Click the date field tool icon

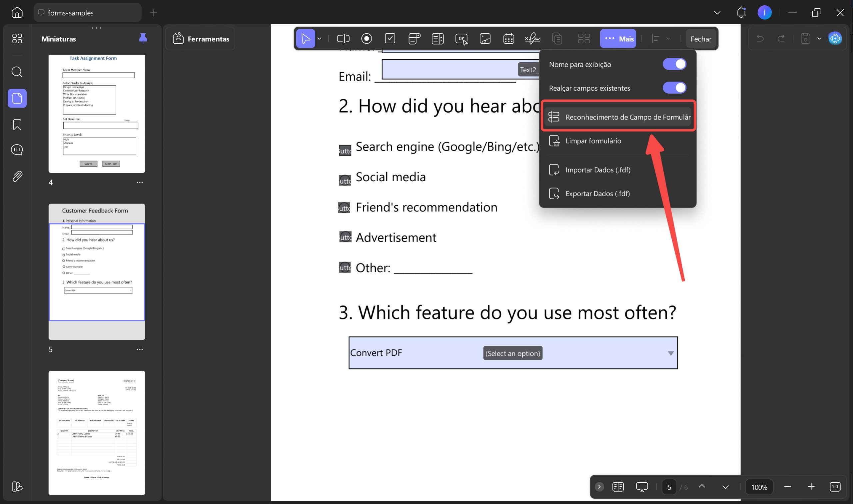[508, 39]
